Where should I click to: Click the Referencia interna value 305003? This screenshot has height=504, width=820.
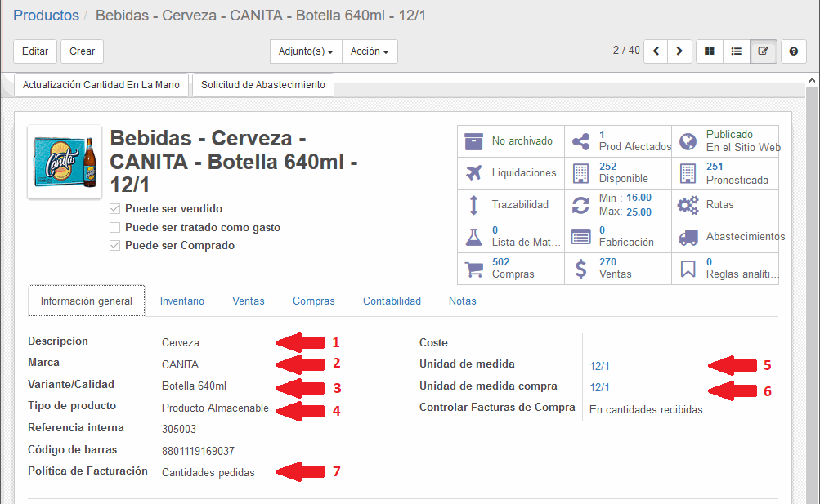(x=179, y=430)
